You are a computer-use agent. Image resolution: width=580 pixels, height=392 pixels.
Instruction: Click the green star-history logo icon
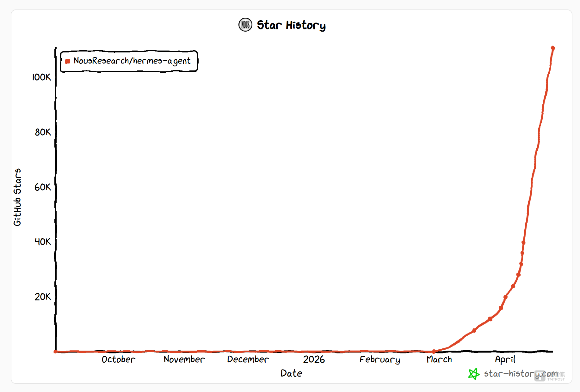(473, 374)
